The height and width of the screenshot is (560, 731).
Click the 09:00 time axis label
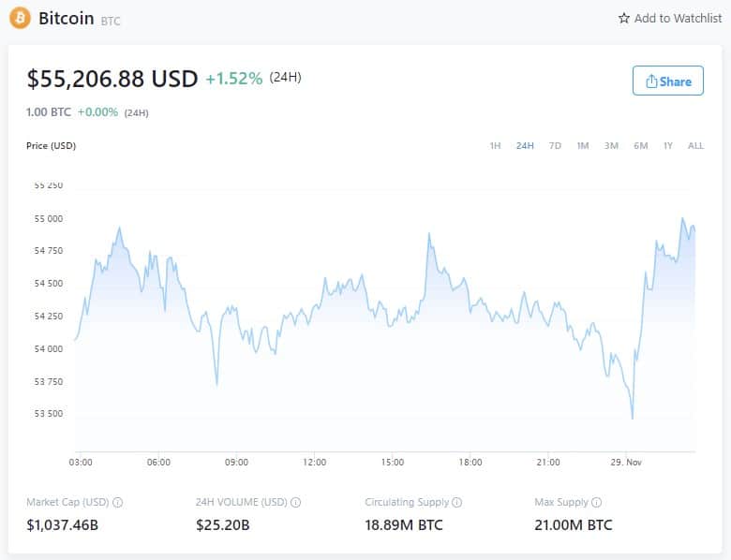(236, 463)
